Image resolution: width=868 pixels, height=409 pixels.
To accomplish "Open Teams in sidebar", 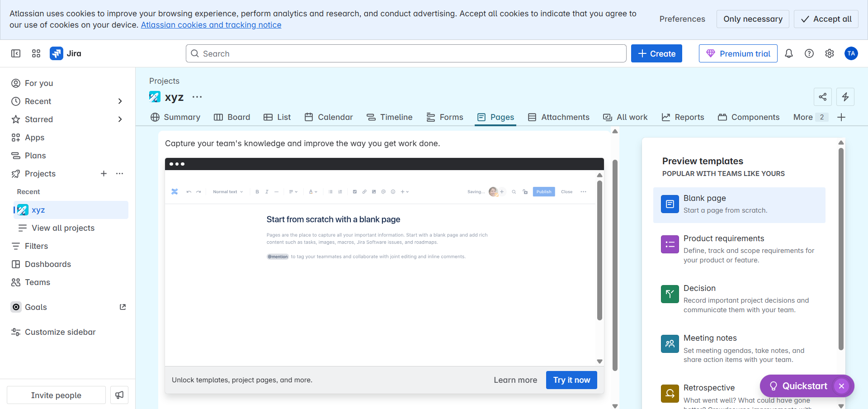I will (x=68, y=282).
